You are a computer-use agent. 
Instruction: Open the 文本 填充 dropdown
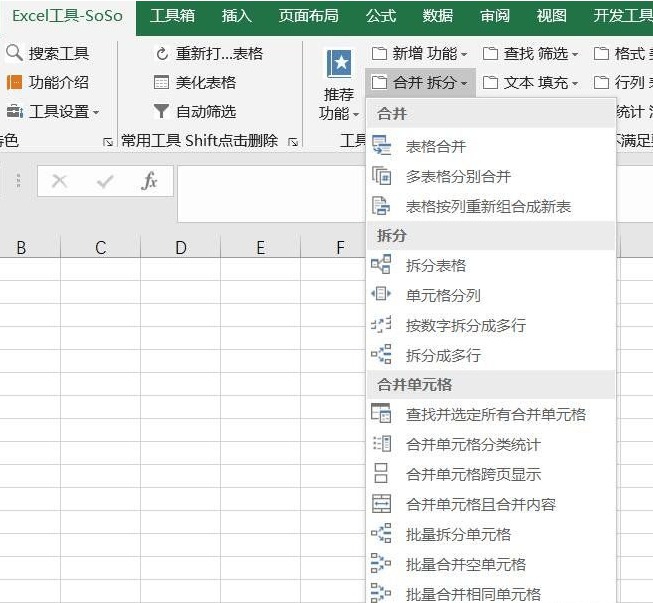point(531,82)
